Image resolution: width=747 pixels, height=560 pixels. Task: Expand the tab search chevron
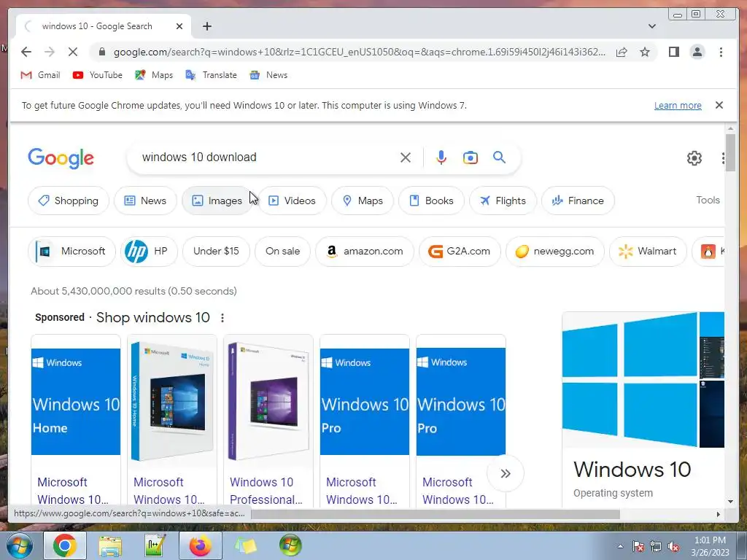point(651,26)
